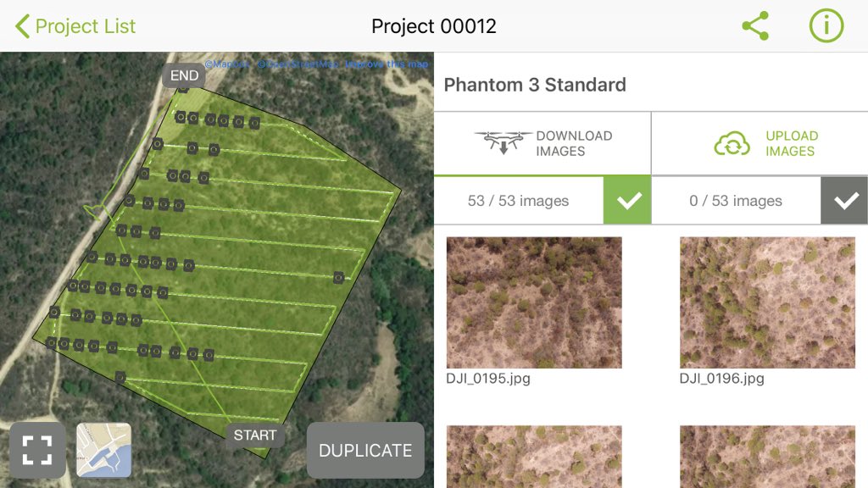
Task: Tap the fullscreen map expand icon
Action: [37, 450]
